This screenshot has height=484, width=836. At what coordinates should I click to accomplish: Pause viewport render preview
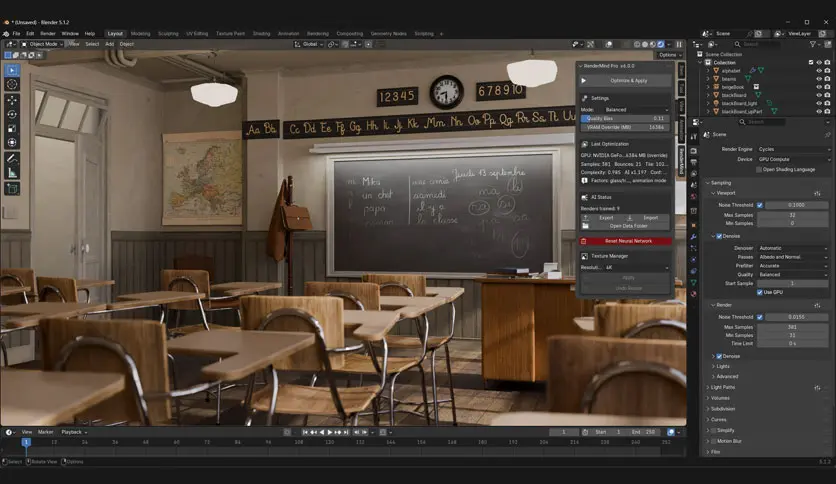679,44
